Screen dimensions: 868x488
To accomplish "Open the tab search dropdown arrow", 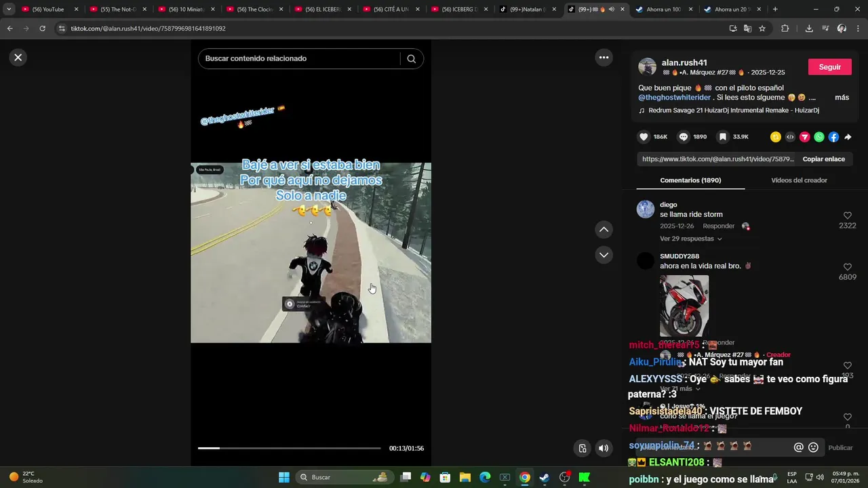I will point(9,9).
